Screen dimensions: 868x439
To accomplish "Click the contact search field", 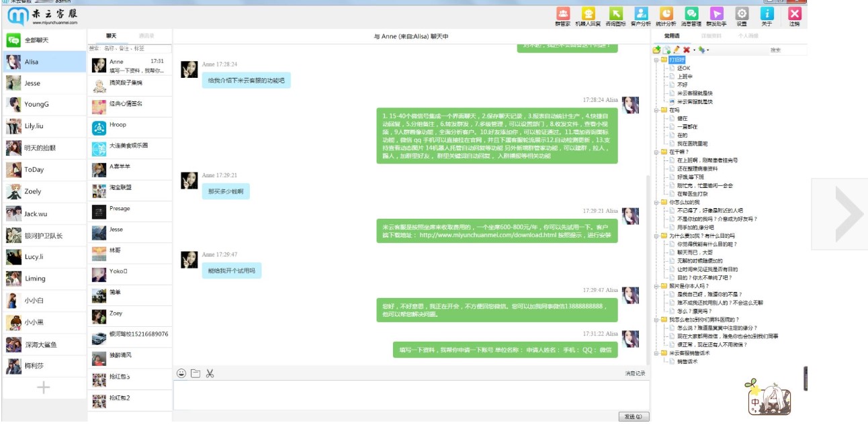I will point(130,48).
